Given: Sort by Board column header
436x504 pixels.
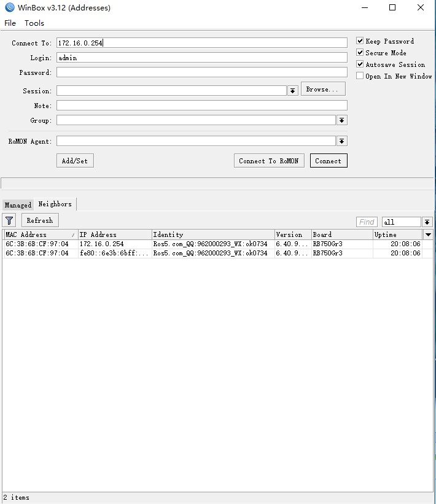Looking at the screenshot, I should (342, 235).
